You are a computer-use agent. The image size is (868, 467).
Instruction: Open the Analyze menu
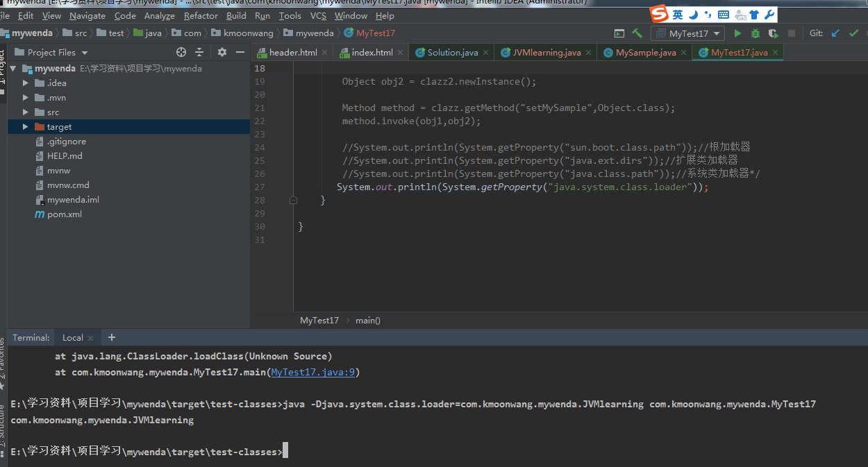[x=160, y=15]
